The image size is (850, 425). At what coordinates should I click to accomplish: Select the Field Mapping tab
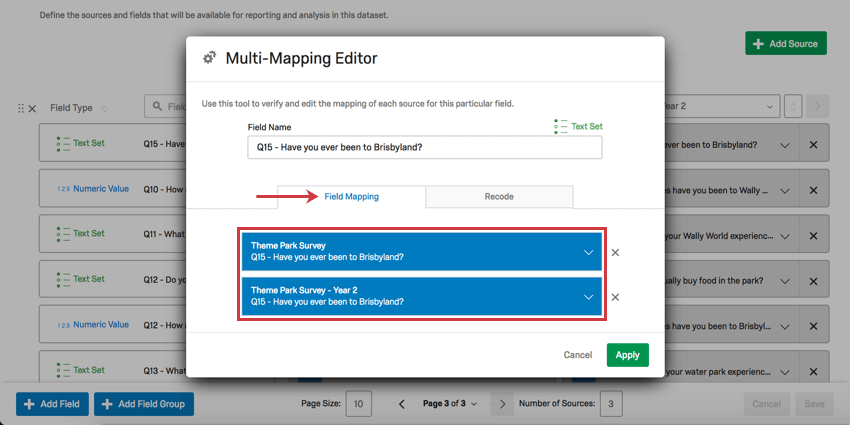tap(351, 197)
